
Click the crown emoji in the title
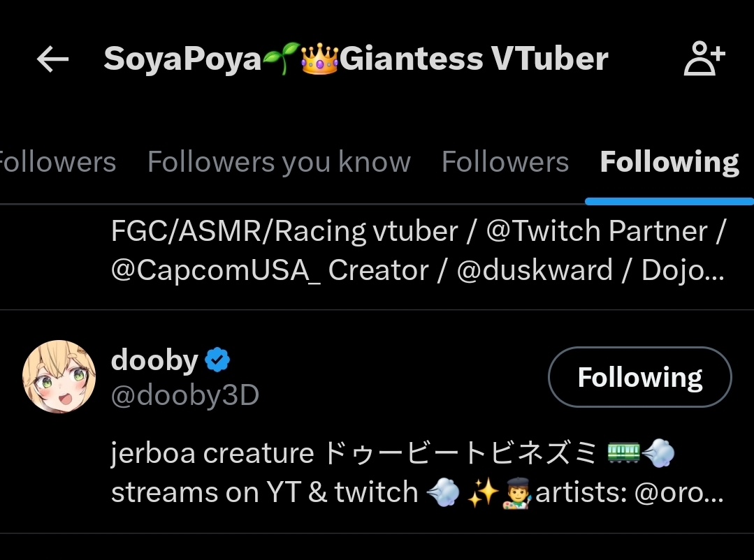[x=319, y=60]
